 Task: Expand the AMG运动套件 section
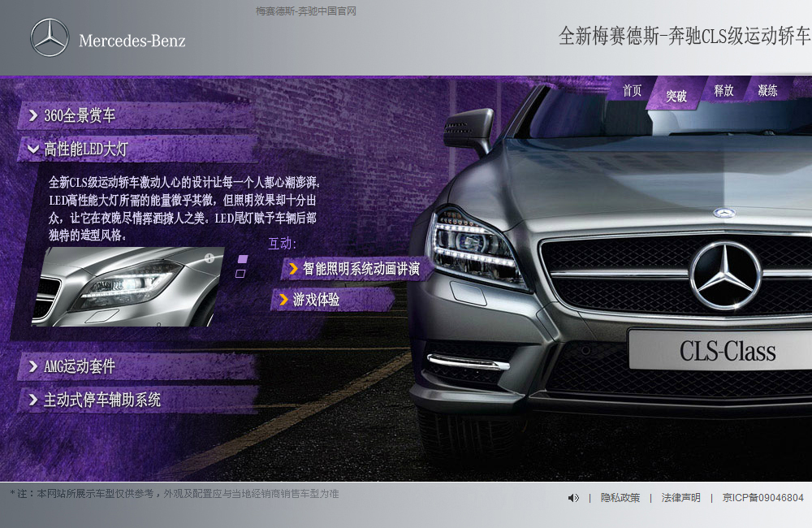point(80,366)
